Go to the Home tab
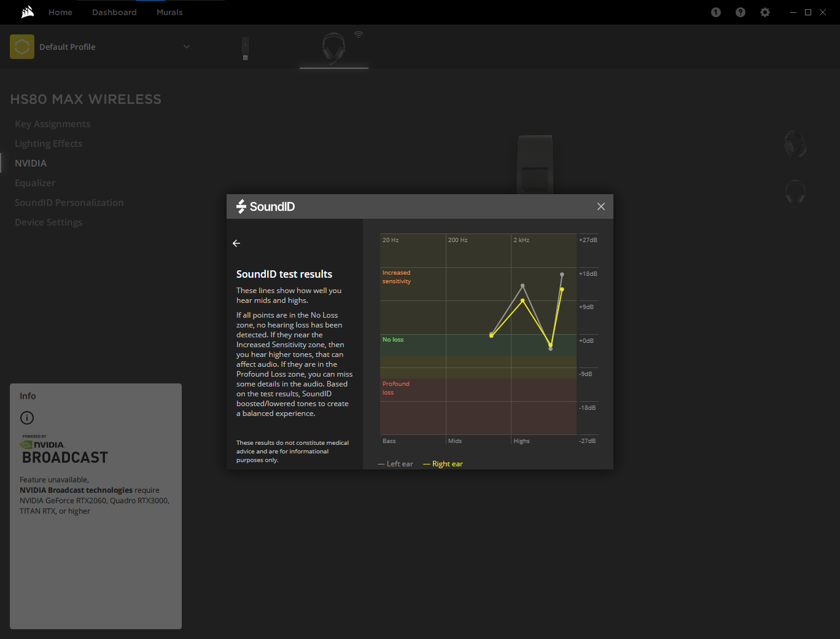 (x=60, y=12)
